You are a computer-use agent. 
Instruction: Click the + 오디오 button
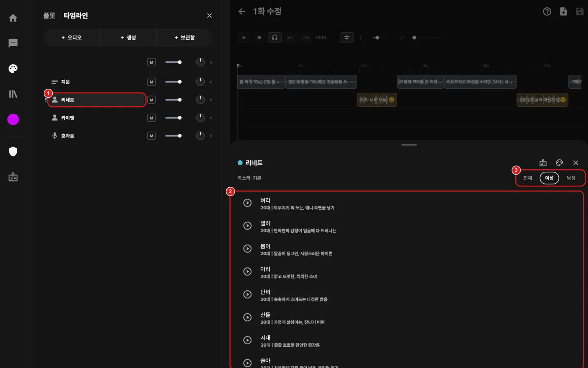[71, 38]
